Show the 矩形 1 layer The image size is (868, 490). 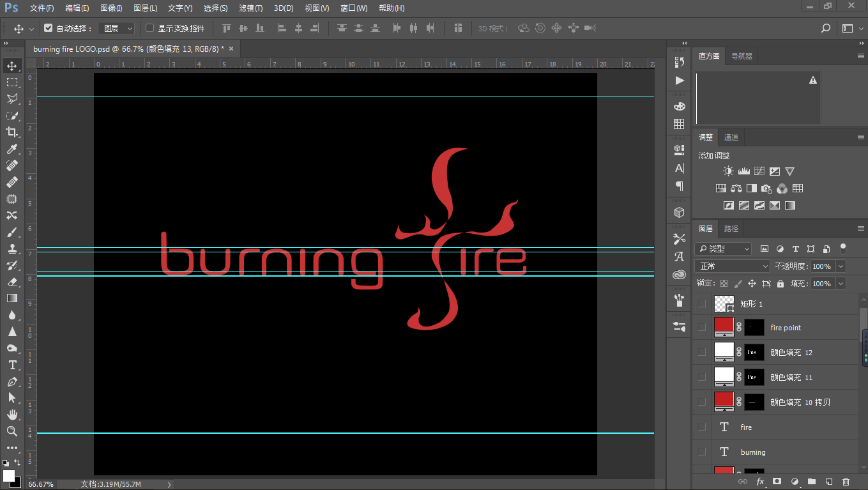pos(703,303)
